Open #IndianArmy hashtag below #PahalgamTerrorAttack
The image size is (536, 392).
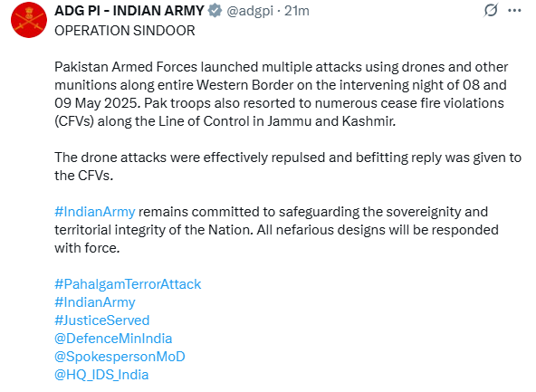tap(95, 302)
